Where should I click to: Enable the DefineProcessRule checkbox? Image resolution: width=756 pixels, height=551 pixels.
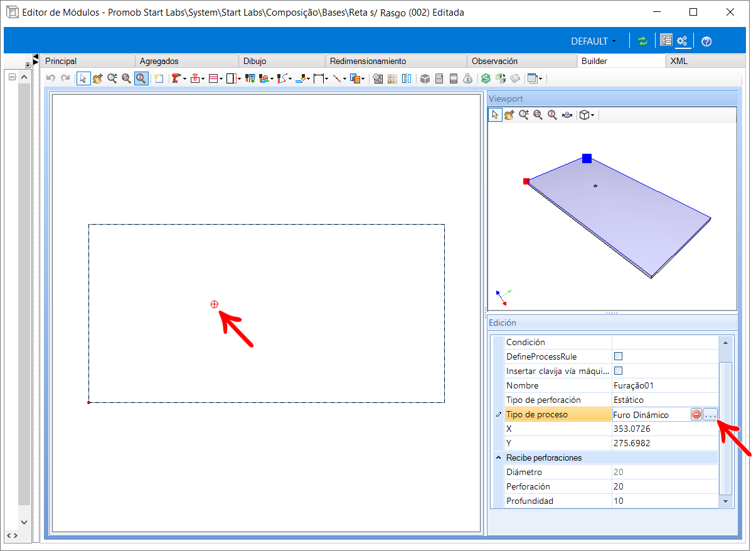click(618, 356)
